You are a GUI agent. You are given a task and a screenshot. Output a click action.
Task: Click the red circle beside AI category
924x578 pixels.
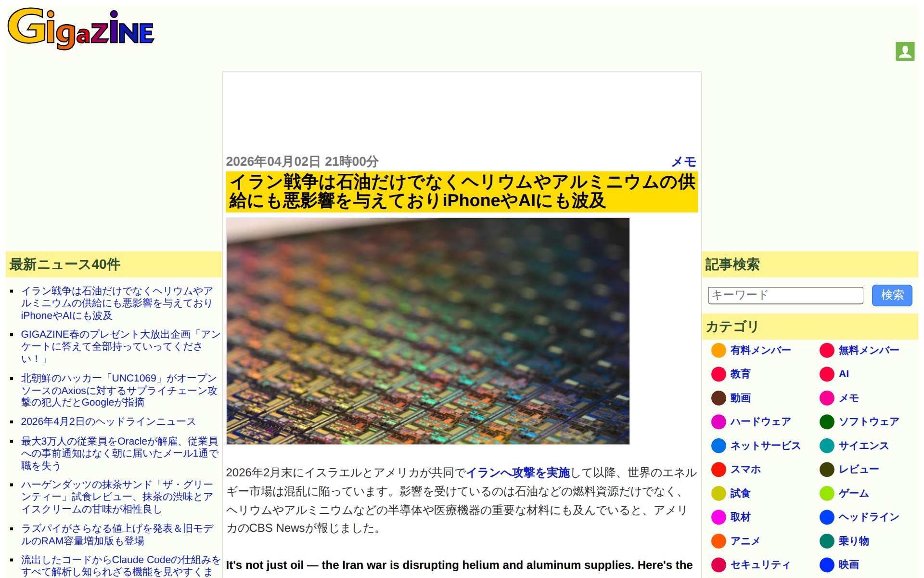[827, 374]
